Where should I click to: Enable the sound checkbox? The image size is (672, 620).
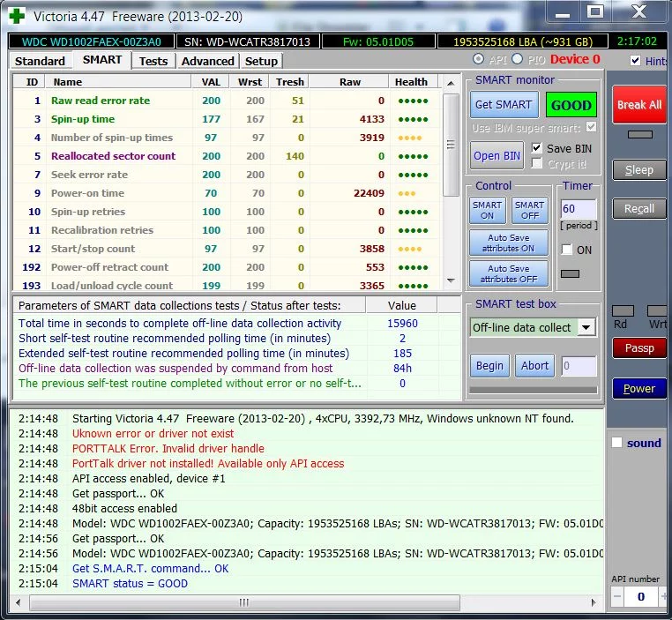(617, 443)
